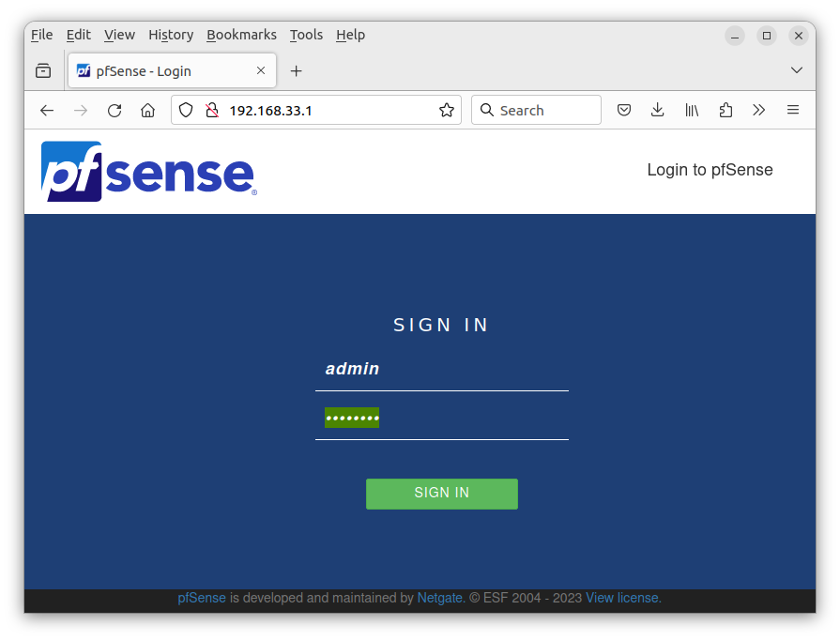Click the magnifier icon in Search box
This screenshot has height=640, width=840.
tap(486, 110)
